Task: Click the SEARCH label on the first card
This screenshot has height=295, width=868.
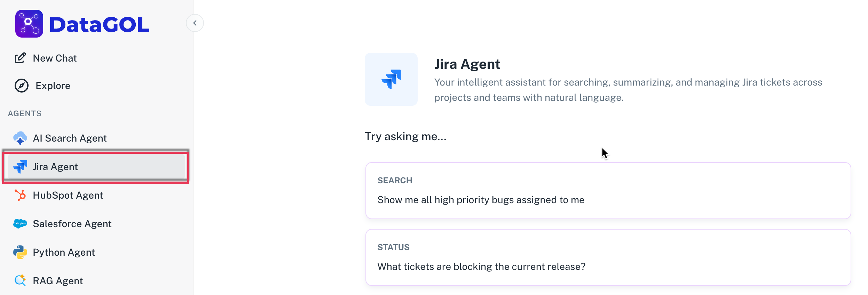Action: coord(395,181)
